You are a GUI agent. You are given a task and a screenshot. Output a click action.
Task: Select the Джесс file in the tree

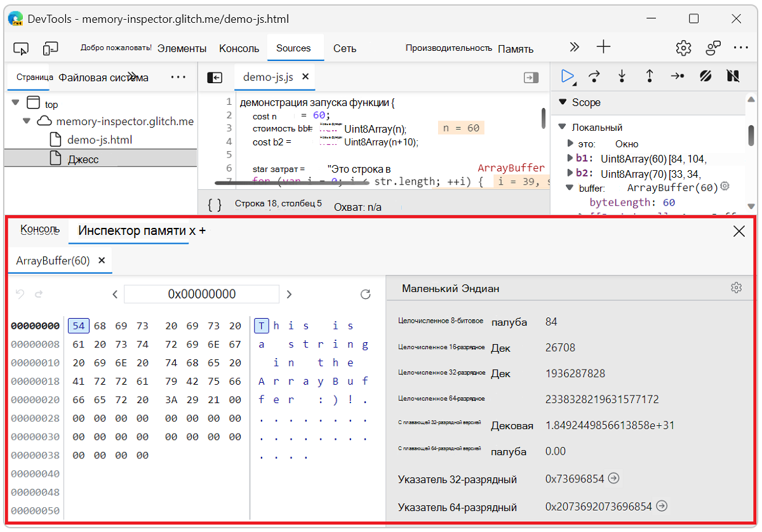tap(83, 159)
